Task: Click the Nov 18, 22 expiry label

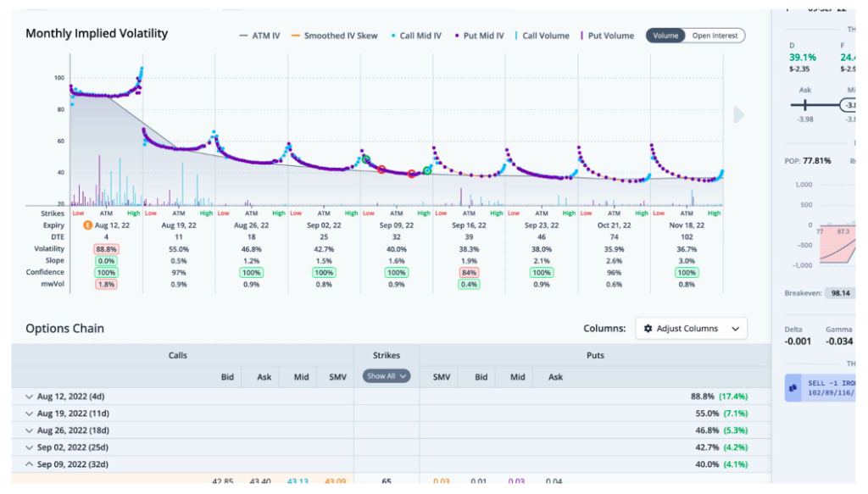Action: (x=687, y=225)
